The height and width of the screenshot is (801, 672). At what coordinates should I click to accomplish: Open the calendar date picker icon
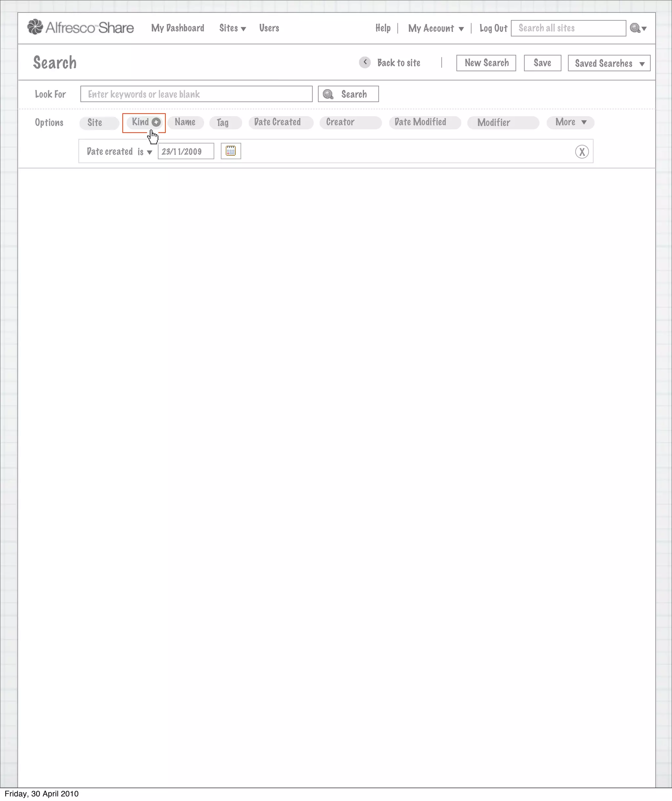click(x=231, y=151)
